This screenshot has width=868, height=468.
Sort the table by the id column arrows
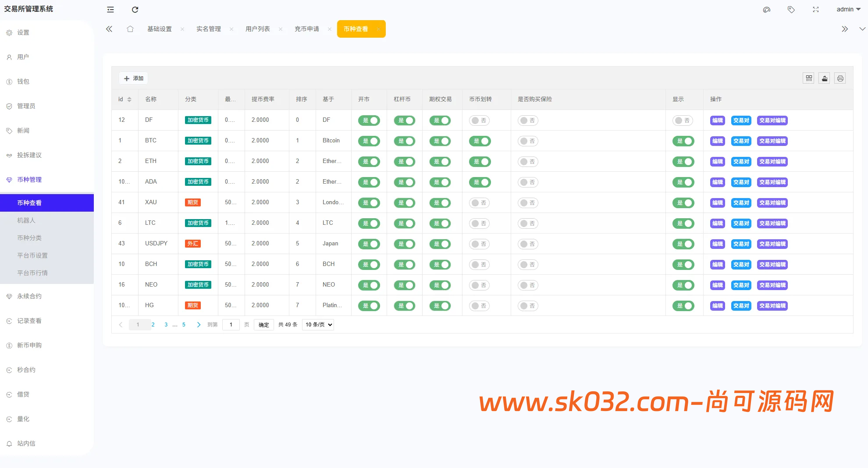(129, 99)
